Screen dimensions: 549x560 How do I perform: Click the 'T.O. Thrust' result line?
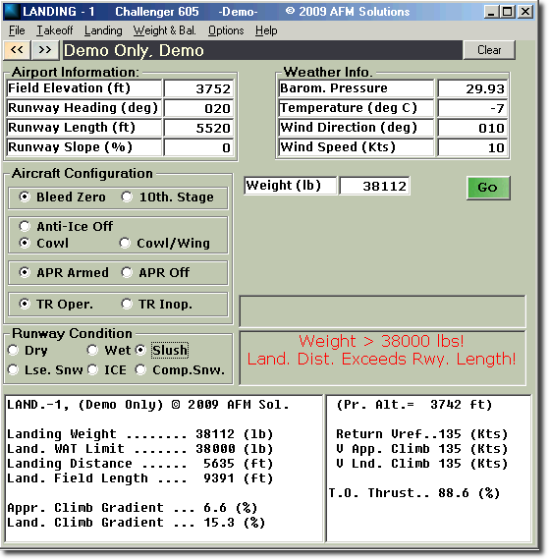414,493
